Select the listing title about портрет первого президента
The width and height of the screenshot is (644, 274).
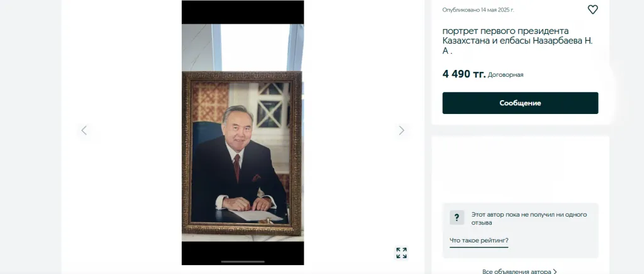(x=518, y=41)
